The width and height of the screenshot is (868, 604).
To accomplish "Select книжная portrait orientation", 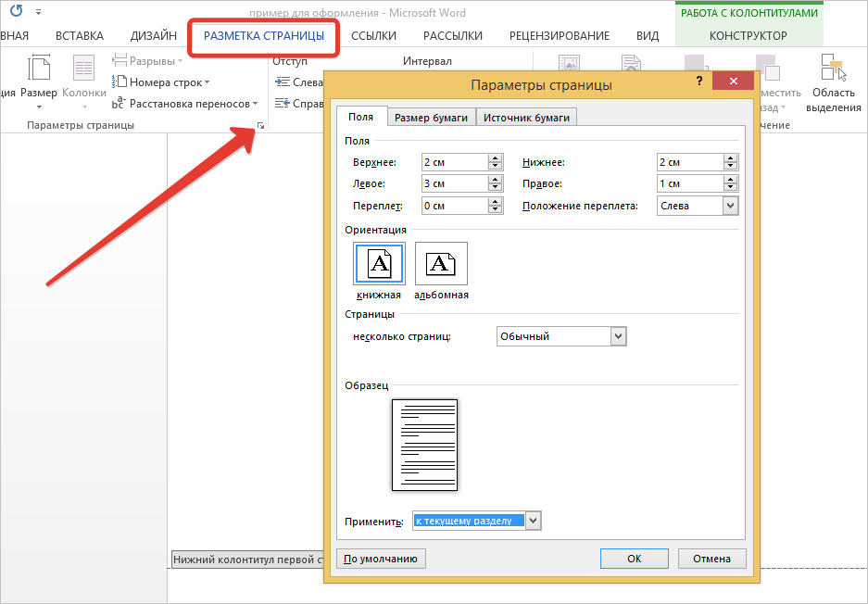I will click(379, 265).
